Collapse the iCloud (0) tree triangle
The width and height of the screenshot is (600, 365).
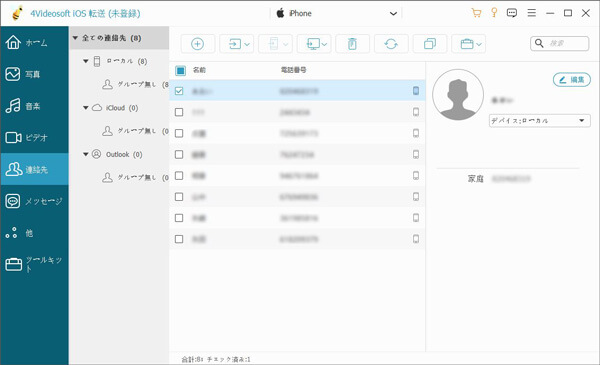[86, 108]
